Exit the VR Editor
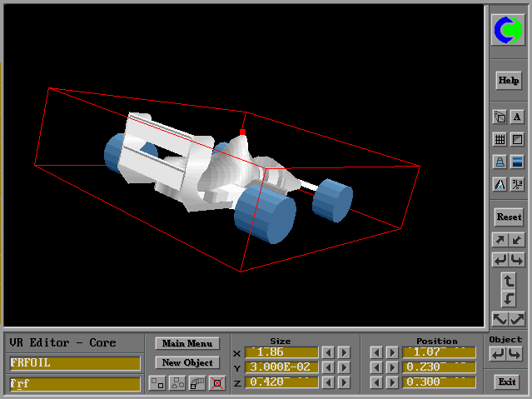This screenshot has width=532, height=399. pyautogui.click(x=506, y=382)
